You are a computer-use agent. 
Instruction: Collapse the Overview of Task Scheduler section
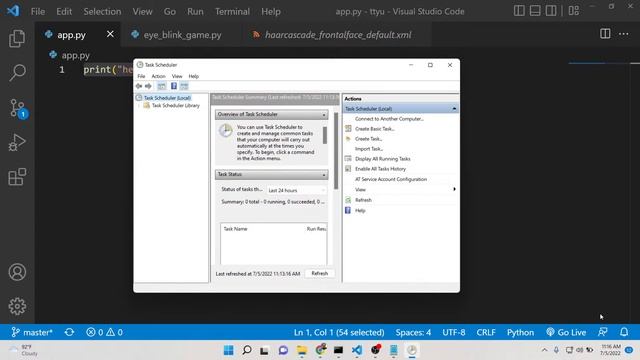(324, 115)
